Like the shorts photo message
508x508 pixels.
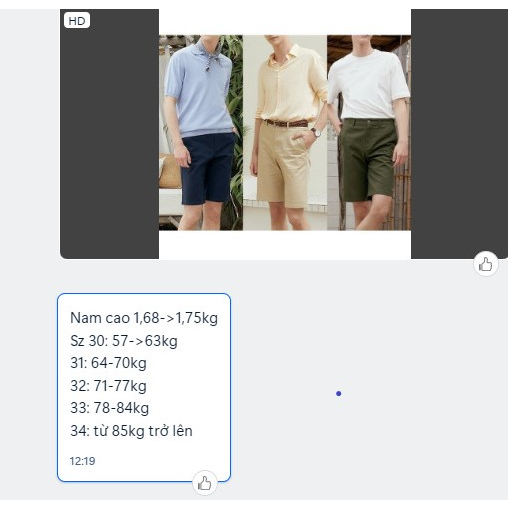[486, 264]
